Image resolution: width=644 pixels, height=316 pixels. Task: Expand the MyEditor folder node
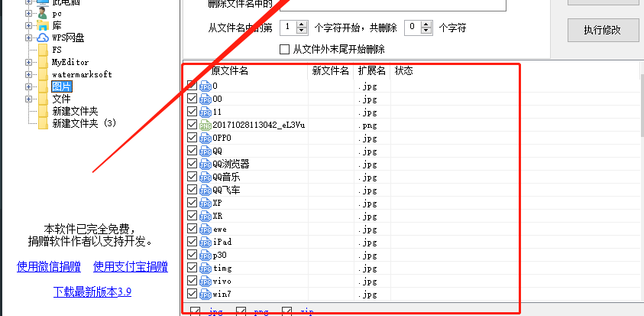click(x=28, y=63)
